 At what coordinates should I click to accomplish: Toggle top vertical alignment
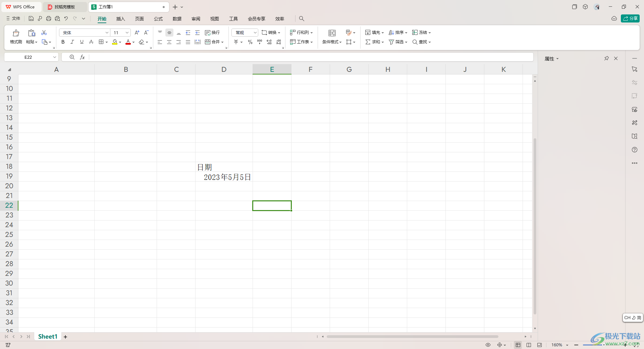[160, 33]
